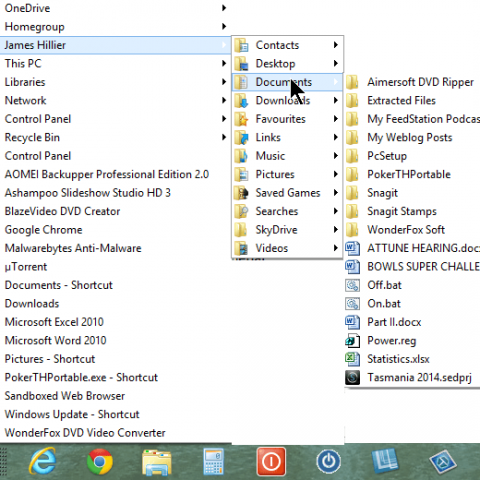Expand the Control Panel submenu arrow
480x480 pixels.
(224, 119)
